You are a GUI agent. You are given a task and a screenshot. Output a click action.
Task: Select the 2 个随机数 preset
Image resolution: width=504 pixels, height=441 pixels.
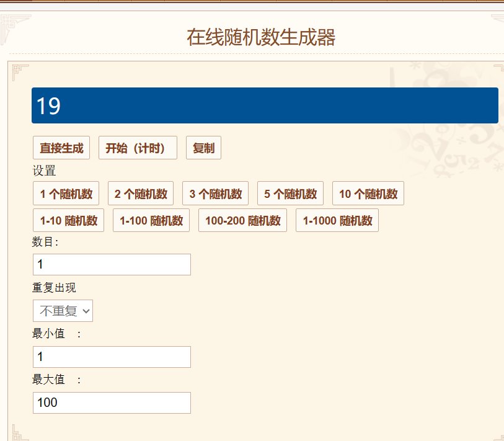pyautogui.click(x=141, y=194)
